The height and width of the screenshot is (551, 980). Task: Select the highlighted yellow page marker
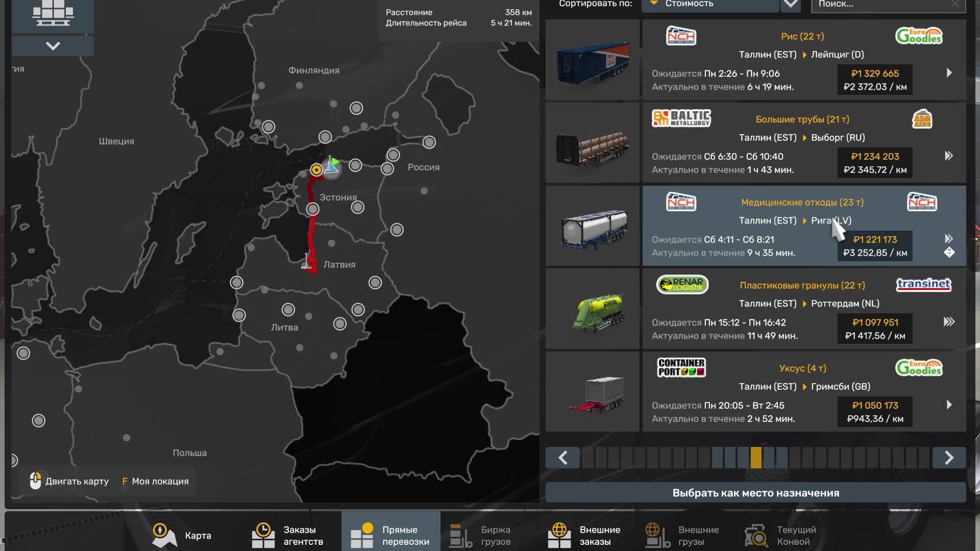coord(756,458)
